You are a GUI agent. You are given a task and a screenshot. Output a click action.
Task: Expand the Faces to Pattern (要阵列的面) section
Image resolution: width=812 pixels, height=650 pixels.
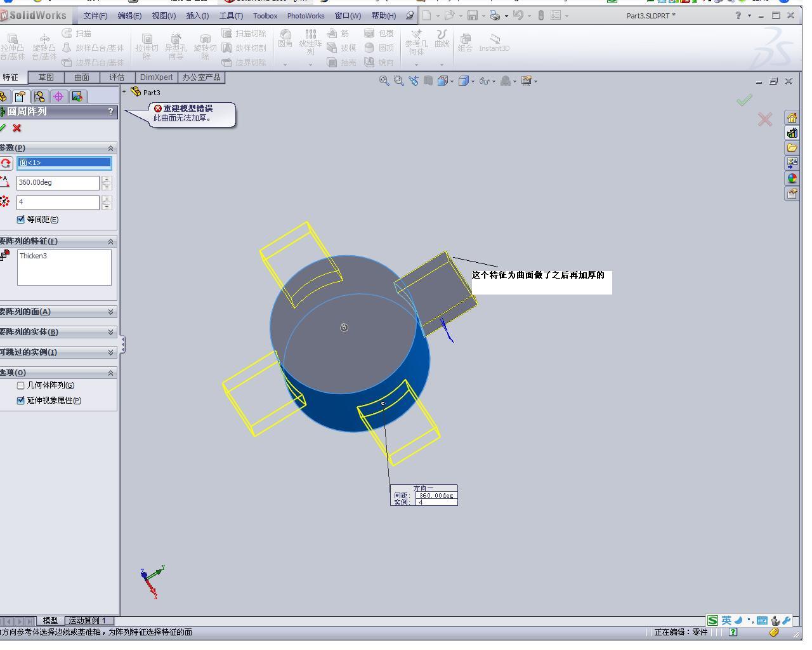coord(110,312)
